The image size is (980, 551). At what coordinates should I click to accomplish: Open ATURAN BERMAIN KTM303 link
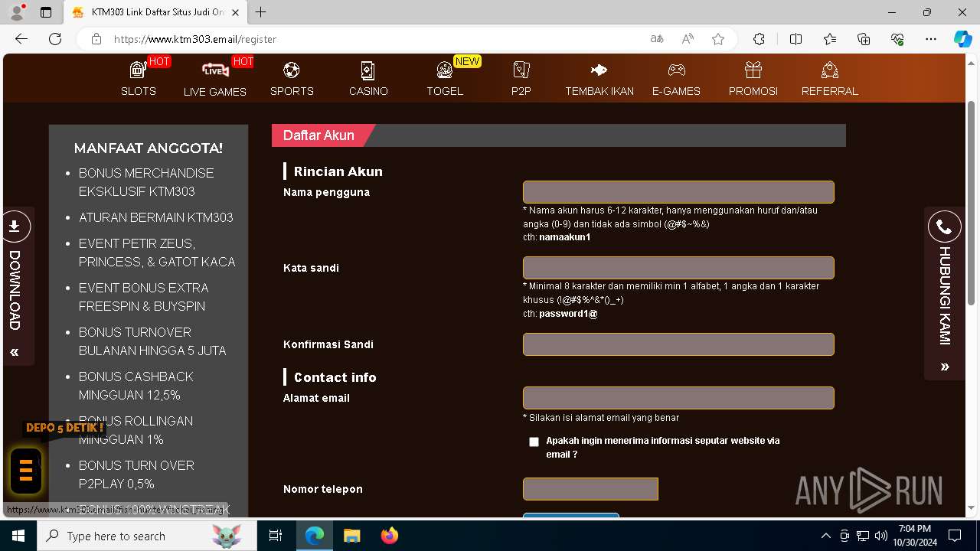tap(156, 217)
